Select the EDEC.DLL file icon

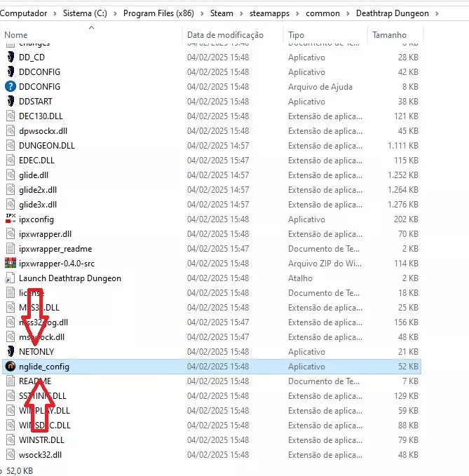click(x=11, y=161)
